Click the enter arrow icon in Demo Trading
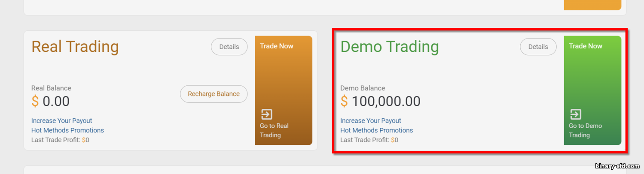The height and width of the screenshot is (174, 644). (x=575, y=114)
